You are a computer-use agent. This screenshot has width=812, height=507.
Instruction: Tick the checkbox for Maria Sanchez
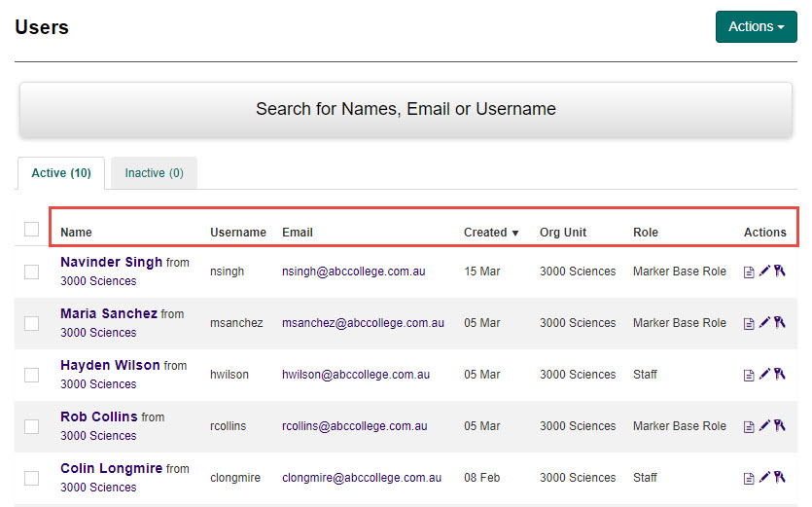(31, 323)
